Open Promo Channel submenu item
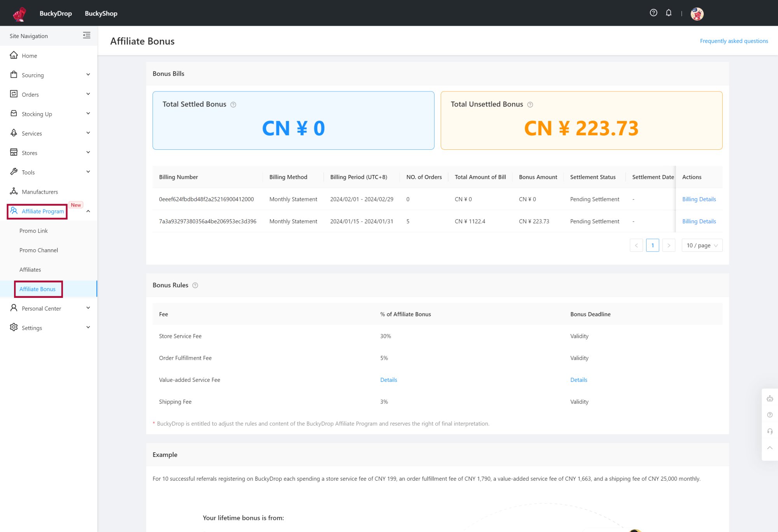Screen dimensions: 778x532 [39, 250]
